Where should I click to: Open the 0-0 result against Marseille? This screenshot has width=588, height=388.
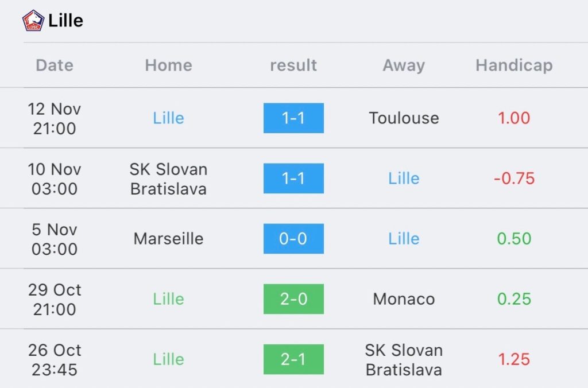[x=293, y=239]
